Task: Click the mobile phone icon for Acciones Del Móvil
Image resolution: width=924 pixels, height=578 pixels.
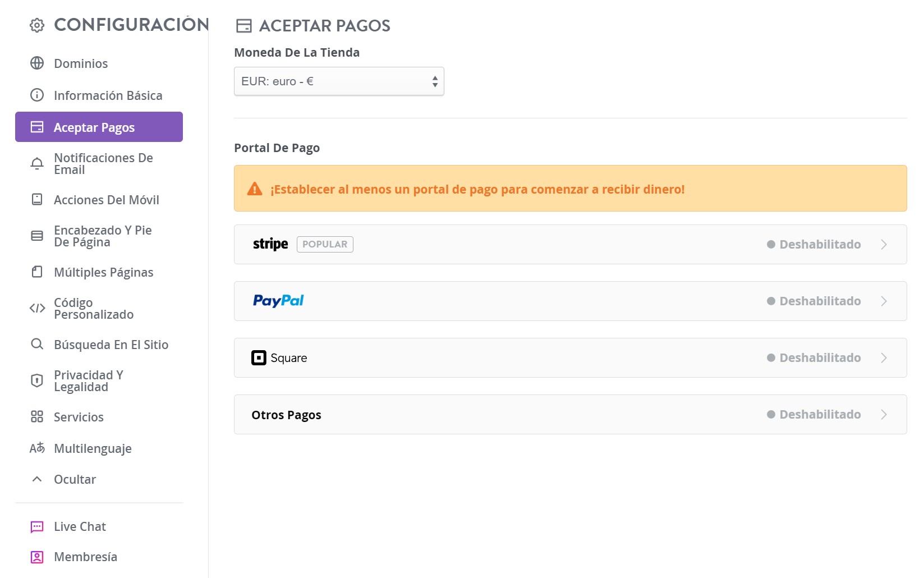Action: 37,200
